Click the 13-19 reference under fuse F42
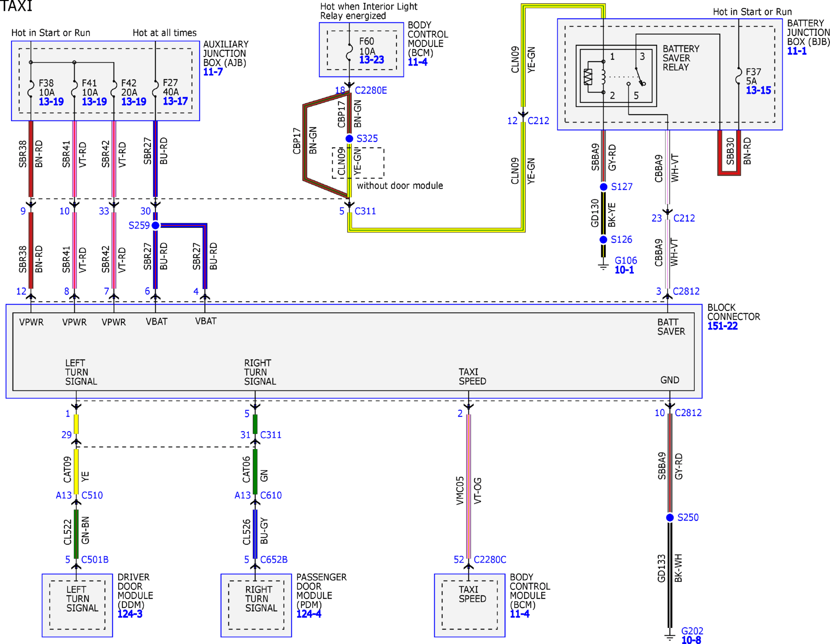Image resolution: width=830 pixels, height=644 pixels. (x=134, y=102)
